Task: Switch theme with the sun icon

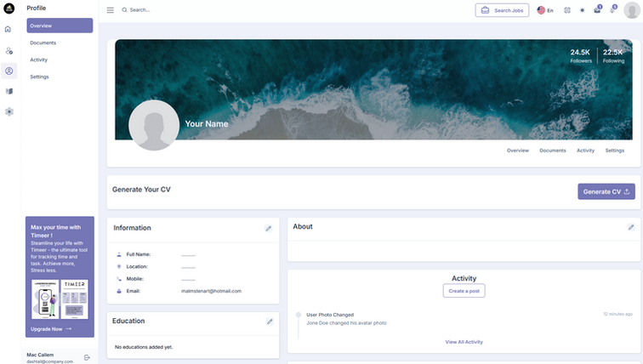Action: 582,10
